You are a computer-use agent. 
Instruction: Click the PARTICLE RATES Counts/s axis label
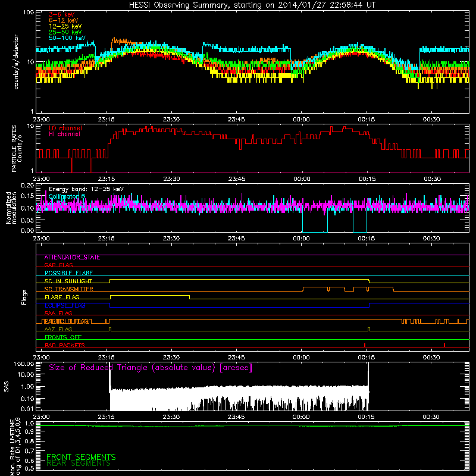(17, 149)
